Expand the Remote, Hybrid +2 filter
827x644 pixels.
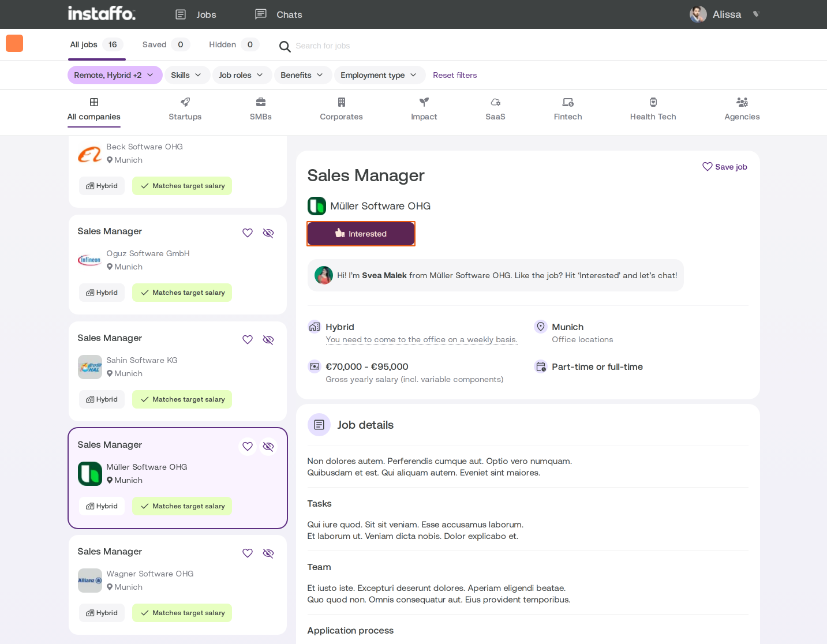point(115,75)
